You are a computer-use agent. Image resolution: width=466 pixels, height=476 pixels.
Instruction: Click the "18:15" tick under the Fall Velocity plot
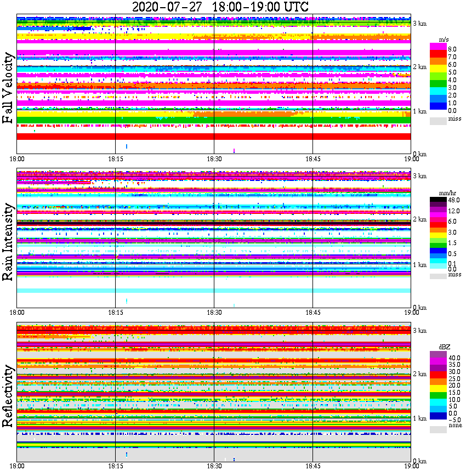point(116,159)
